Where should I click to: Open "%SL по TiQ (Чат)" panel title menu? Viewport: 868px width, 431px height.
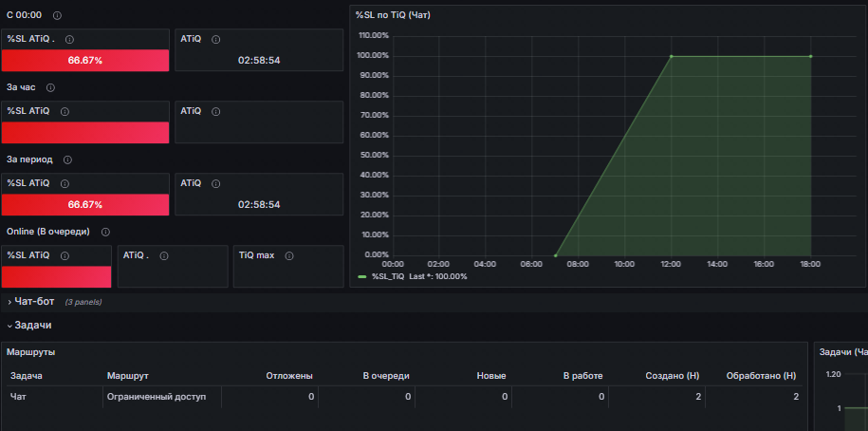[393, 15]
